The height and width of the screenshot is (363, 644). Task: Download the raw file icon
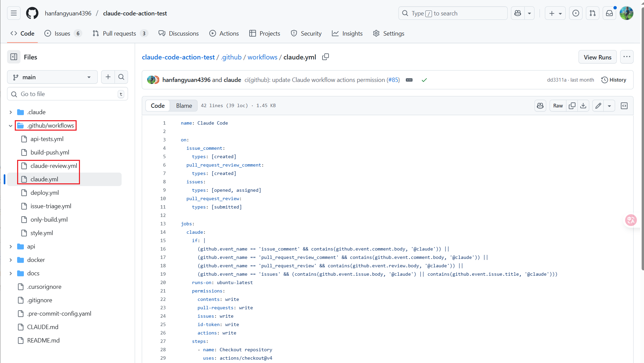pos(583,105)
